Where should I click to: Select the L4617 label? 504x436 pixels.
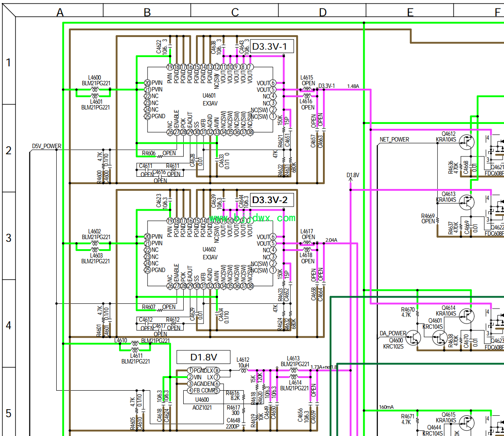pyautogui.click(x=307, y=232)
